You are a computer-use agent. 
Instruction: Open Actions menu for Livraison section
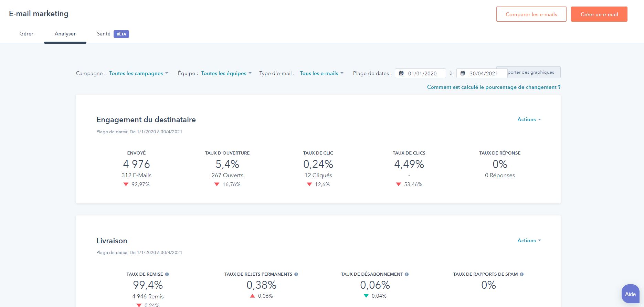coord(529,241)
